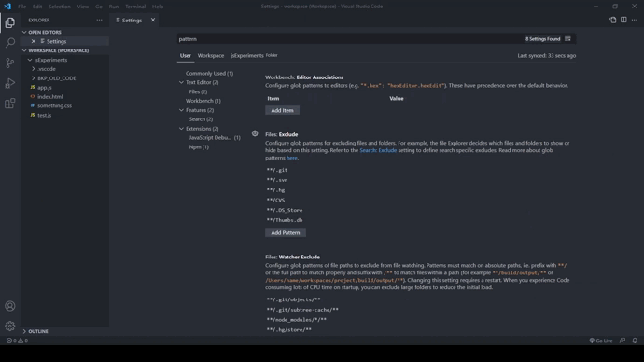Open the Accounts menu icon
644x362 pixels.
tap(10, 306)
